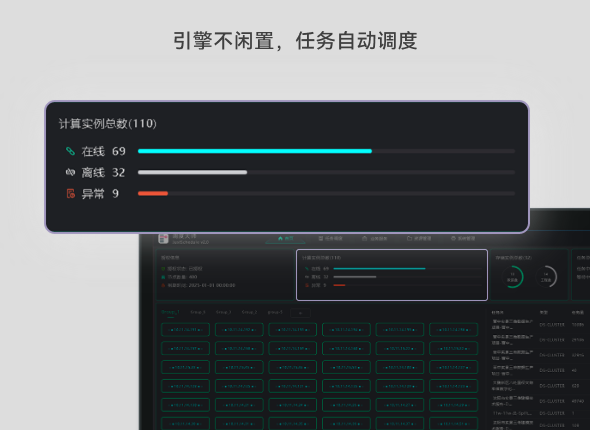The image size is (590, 430).
Task: Click the green link icon beside 在线
Action: [x=70, y=151]
